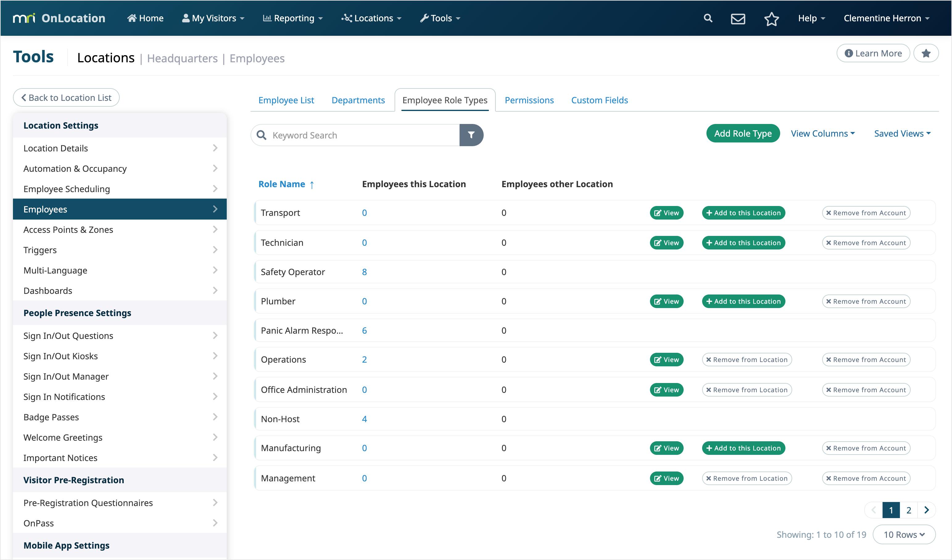This screenshot has height=560, width=952.
Task: Open the 10 Rows page size dropdown
Action: 904,534
